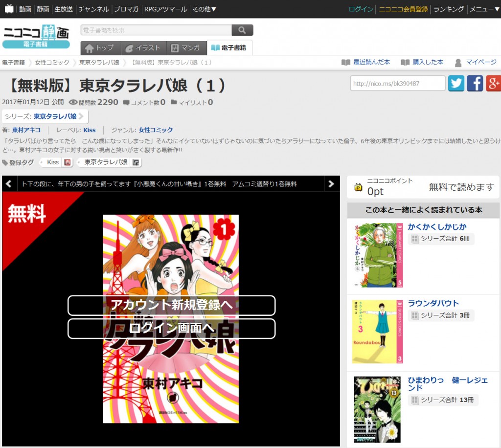Open ひまわりっ cover thumbnail

click(377, 409)
